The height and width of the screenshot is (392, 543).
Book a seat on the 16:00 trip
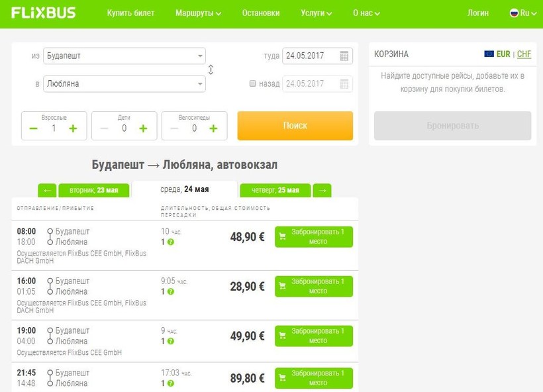pyautogui.click(x=313, y=286)
